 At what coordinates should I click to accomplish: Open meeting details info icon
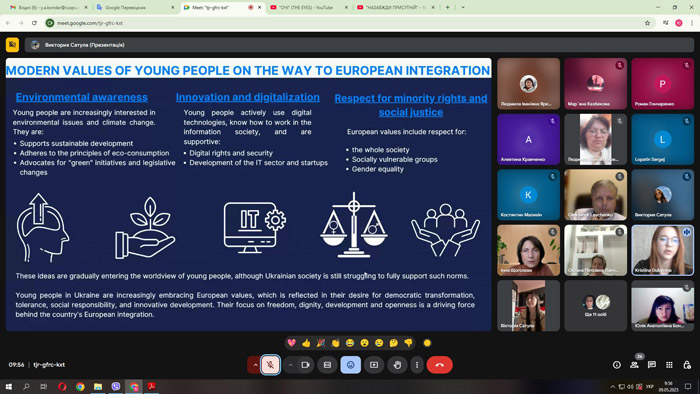point(617,365)
